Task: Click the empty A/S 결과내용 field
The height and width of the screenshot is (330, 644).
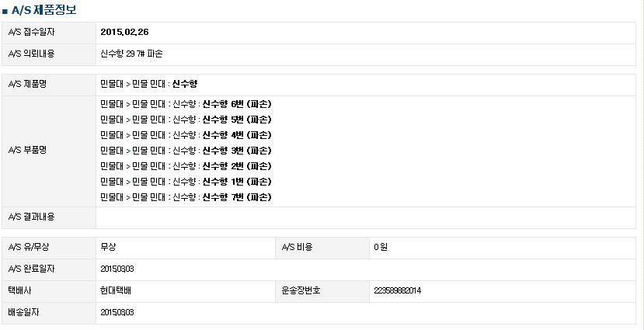Action: (366, 217)
